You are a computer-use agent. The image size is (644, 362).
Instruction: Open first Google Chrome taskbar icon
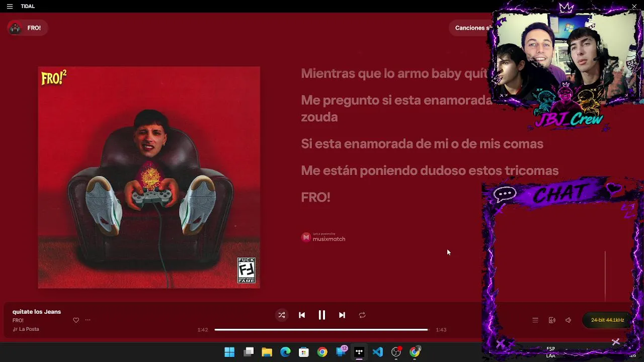tap(322, 352)
